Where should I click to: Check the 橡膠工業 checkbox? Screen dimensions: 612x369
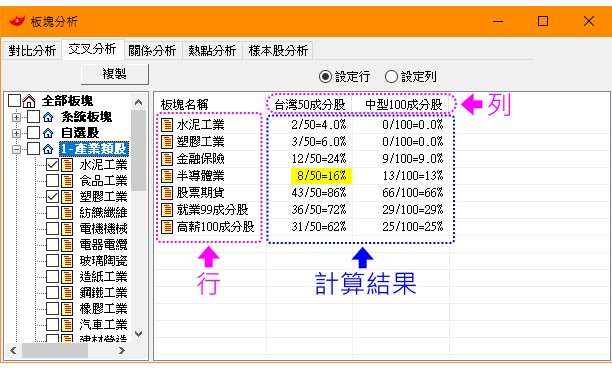tap(52, 309)
